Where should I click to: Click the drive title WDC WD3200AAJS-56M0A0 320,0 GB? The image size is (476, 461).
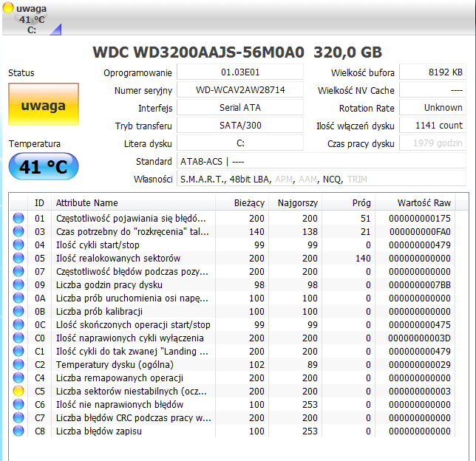[237, 52]
